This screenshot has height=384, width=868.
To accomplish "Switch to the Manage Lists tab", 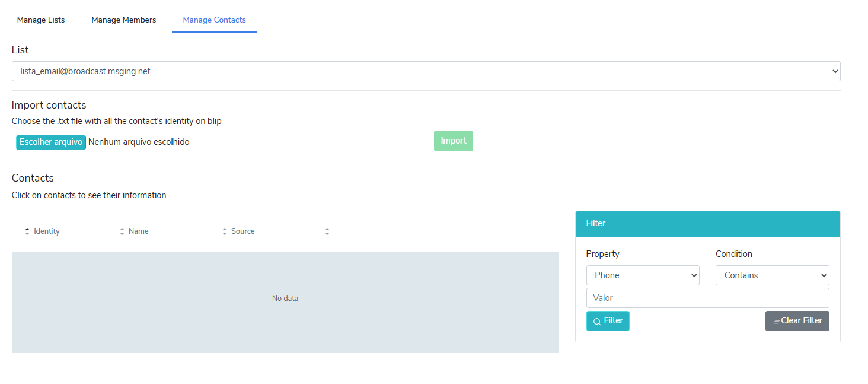I will coord(41,20).
